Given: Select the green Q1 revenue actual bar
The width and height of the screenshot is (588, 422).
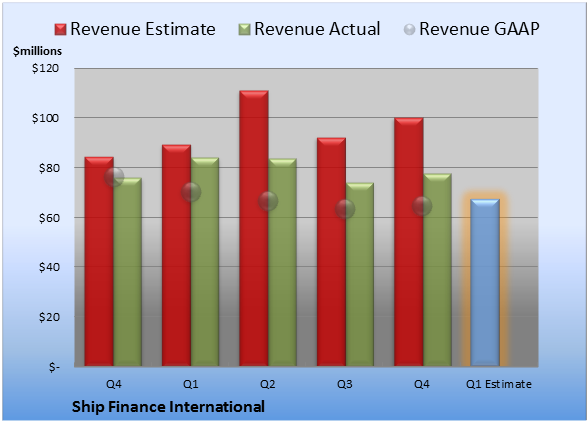Looking at the screenshot, I should pos(205,261).
